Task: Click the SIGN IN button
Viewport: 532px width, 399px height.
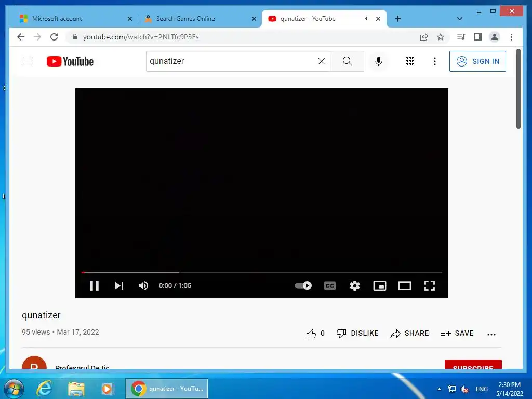Action: point(477,61)
